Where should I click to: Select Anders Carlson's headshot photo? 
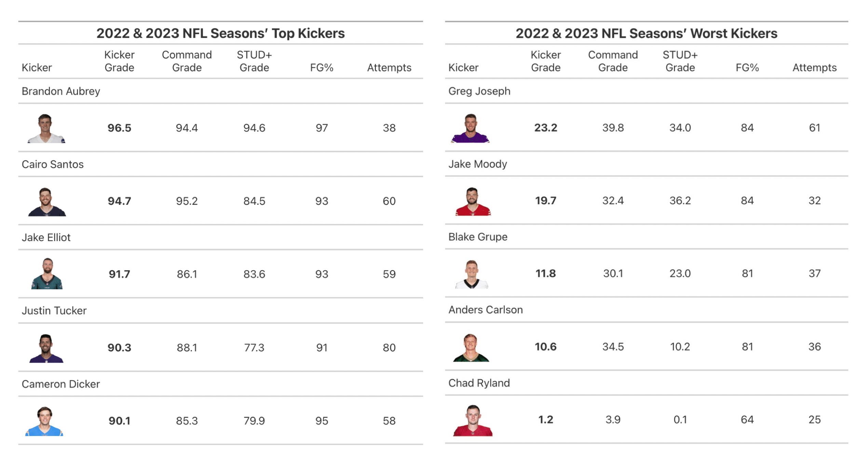click(471, 347)
